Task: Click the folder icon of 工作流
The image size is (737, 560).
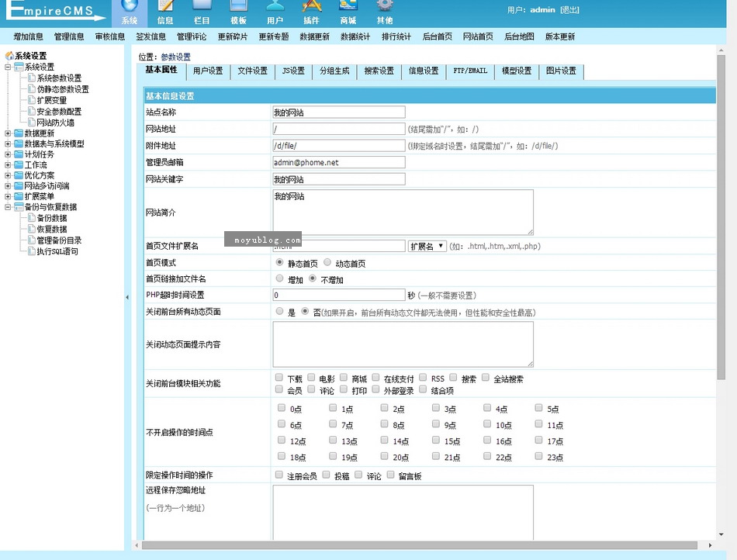Action: [19, 165]
